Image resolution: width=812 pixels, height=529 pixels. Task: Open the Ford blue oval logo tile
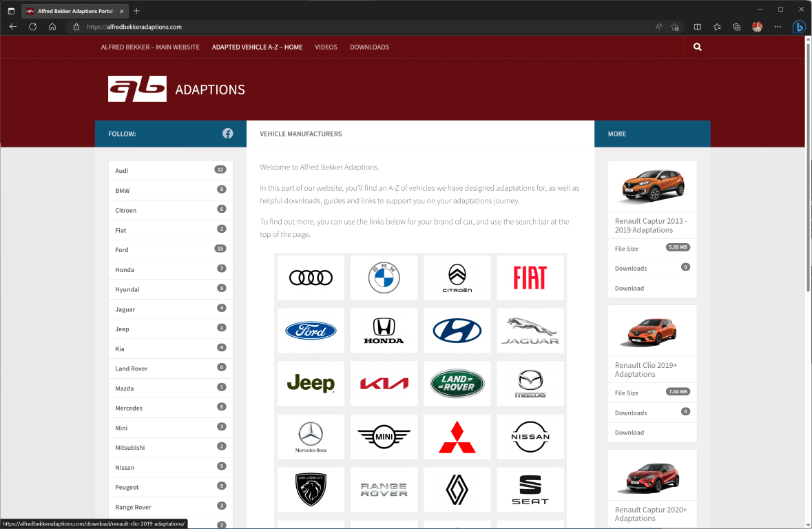point(311,331)
